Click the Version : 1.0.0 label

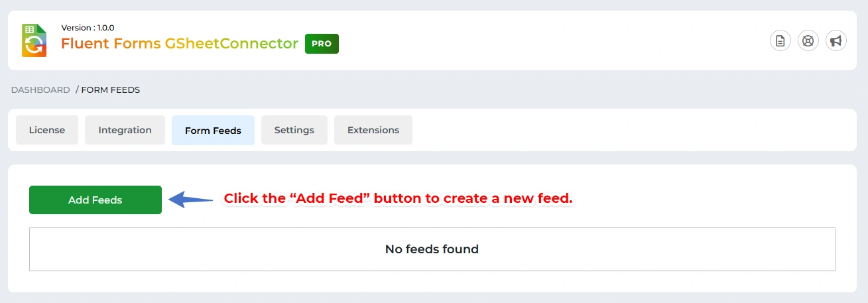click(x=88, y=28)
